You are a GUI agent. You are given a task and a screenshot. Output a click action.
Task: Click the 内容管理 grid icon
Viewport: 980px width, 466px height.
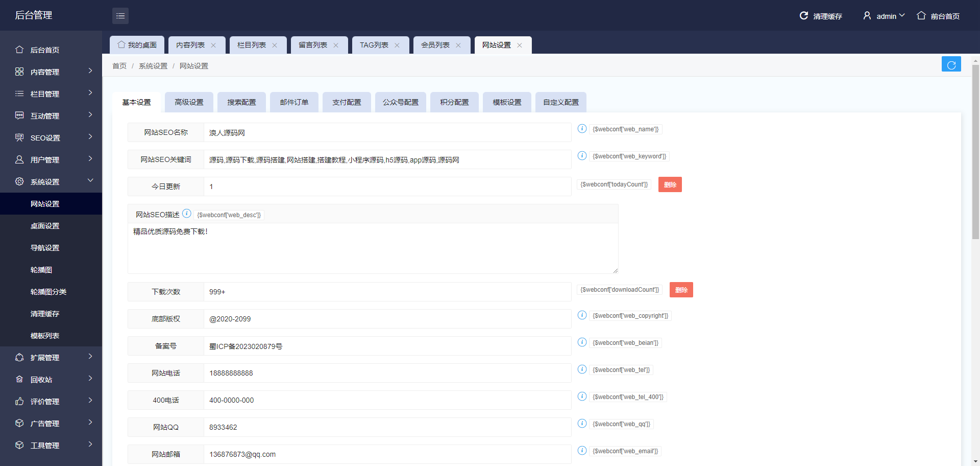pyautogui.click(x=19, y=72)
